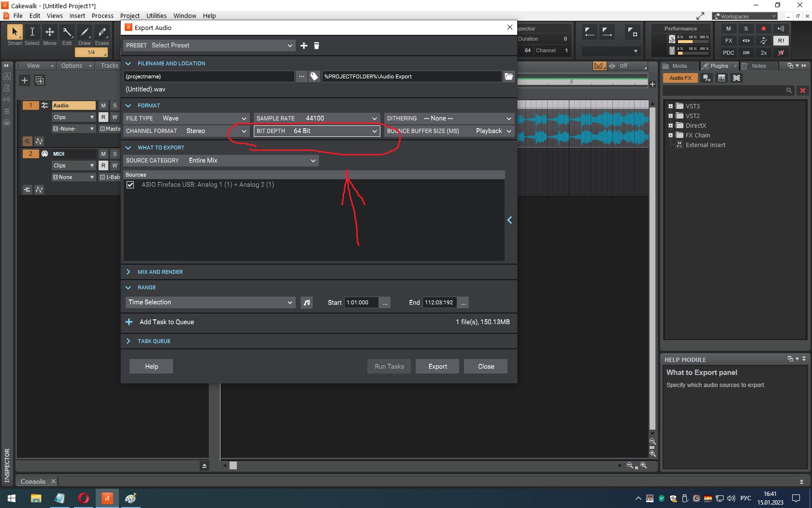Click the range End time field

[x=440, y=302]
